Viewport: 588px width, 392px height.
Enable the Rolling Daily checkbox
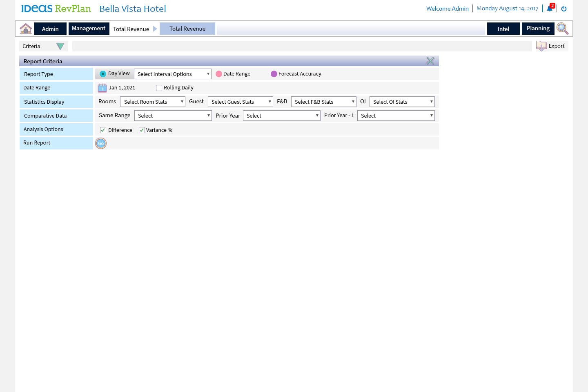159,88
